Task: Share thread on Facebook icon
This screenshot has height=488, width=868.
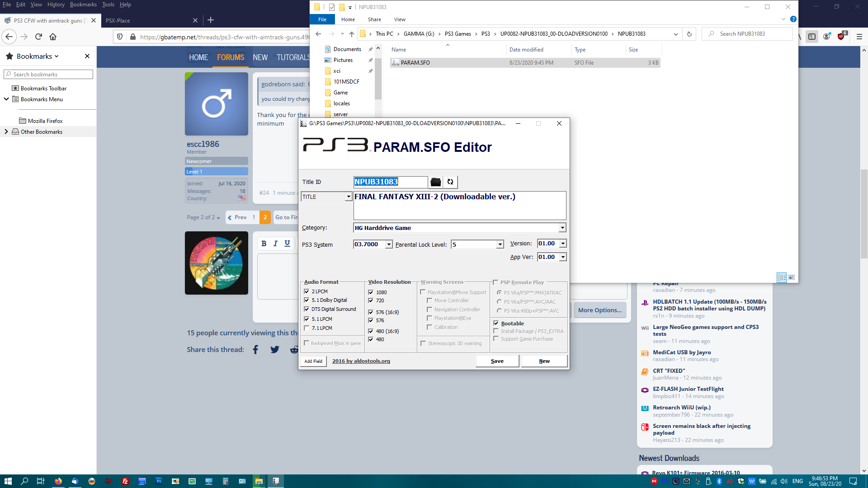Action: coord(255,349)
